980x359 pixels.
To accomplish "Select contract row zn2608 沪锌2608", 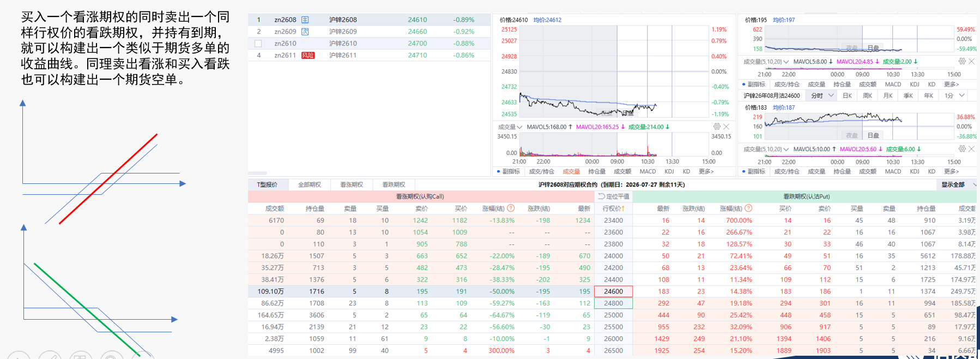I will (x=370, y=20).
